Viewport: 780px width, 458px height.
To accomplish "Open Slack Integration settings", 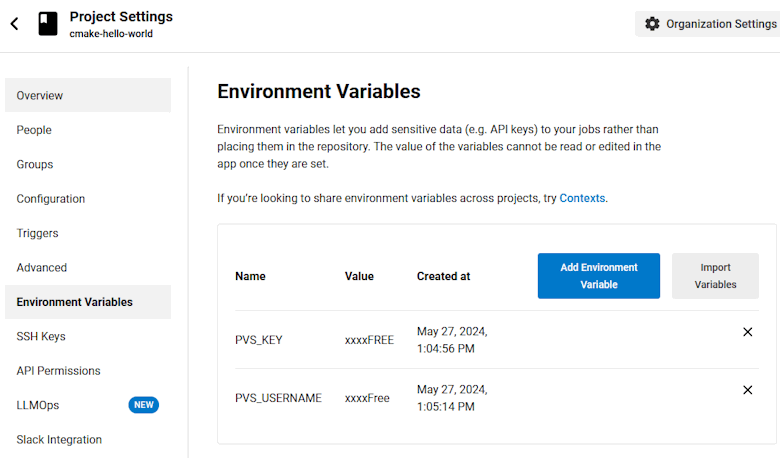I will tap(59, 440).
